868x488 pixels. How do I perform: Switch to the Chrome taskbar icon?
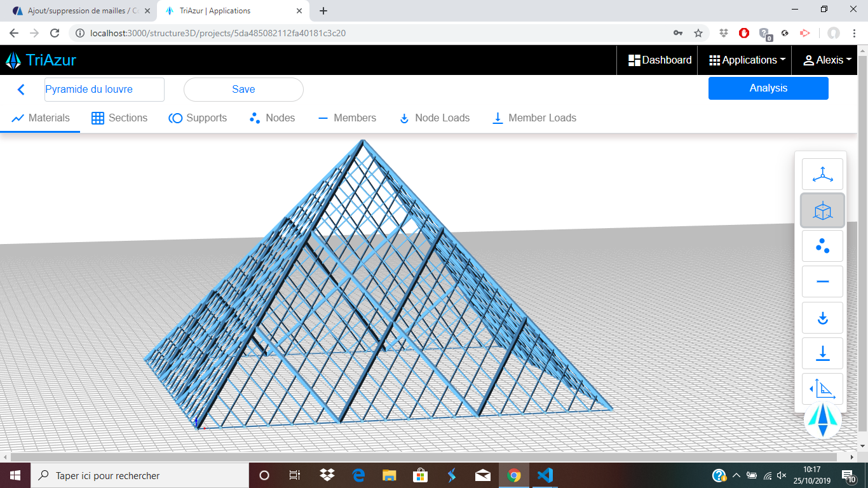tap(514, 475)
